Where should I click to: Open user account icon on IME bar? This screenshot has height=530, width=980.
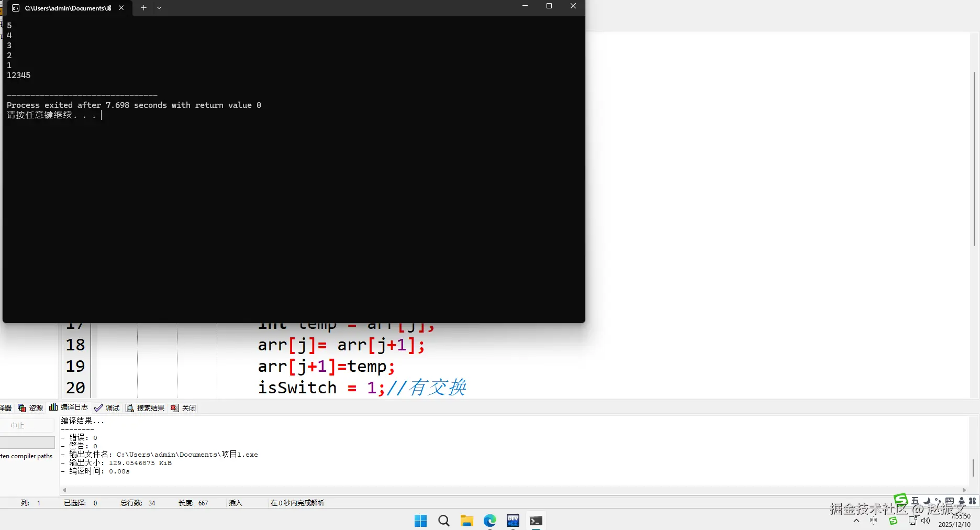click(x=962, y=501)
